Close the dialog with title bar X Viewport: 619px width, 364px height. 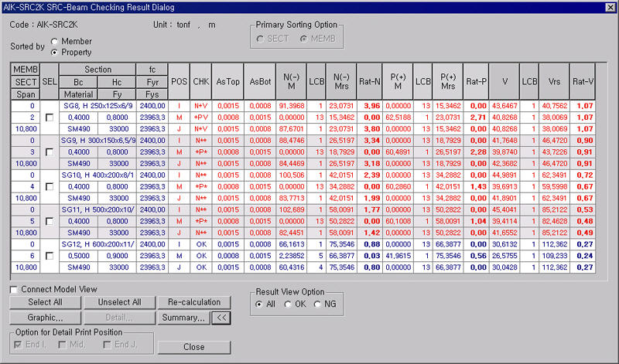coord(610,7)
